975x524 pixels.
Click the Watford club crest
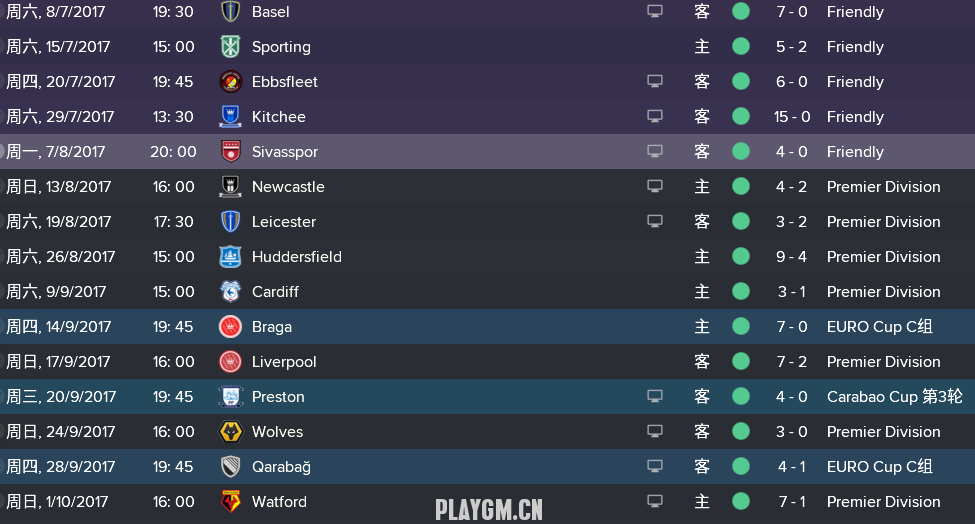coord(230,502)
